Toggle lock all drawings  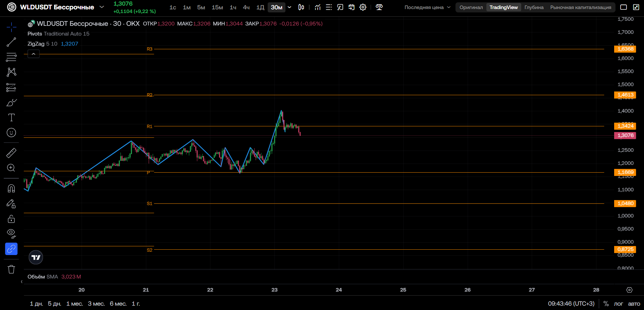pos(11,219)
